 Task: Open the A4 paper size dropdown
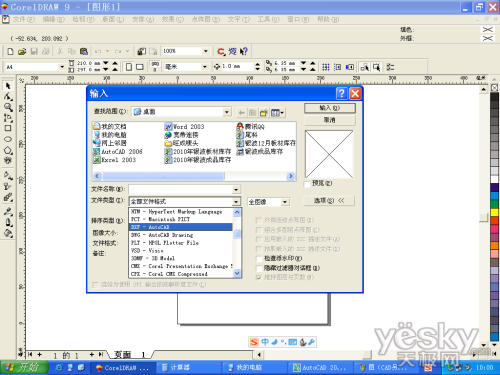click(62, 67)
